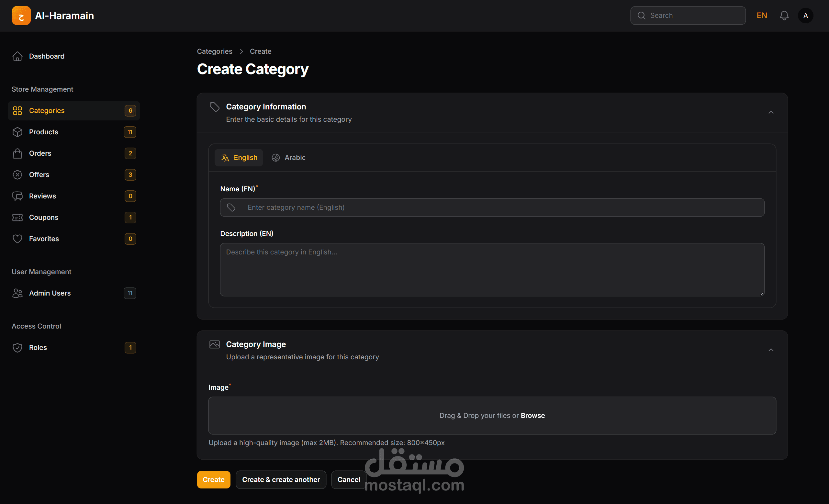Click the Browse file upload link

(x=532, y=416)
